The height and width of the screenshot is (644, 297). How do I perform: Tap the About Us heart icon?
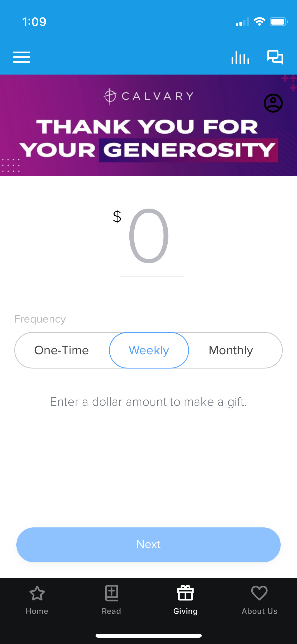pyautogui.click(x=260, y=593)
